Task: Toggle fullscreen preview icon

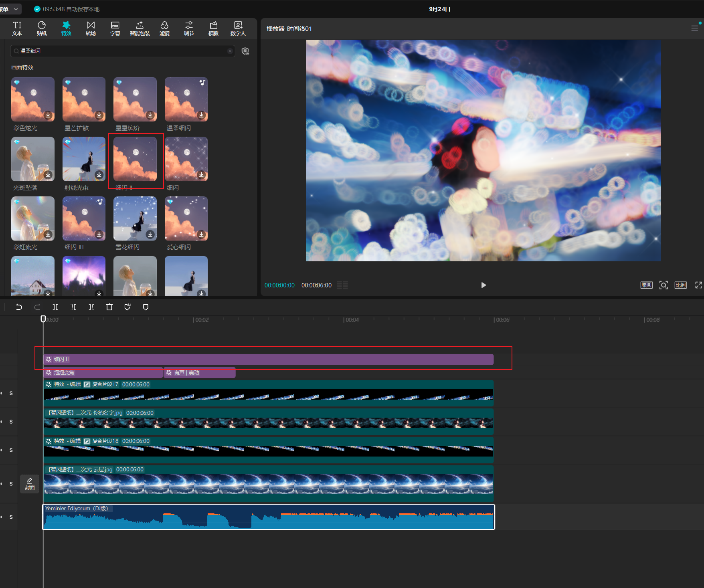Action: (698, 285)
